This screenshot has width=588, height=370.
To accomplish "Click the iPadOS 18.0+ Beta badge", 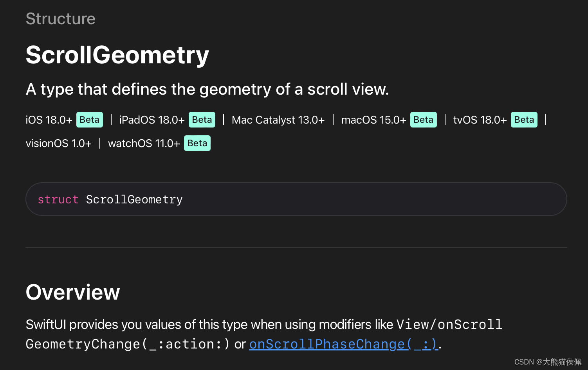I will click(202, 120).
